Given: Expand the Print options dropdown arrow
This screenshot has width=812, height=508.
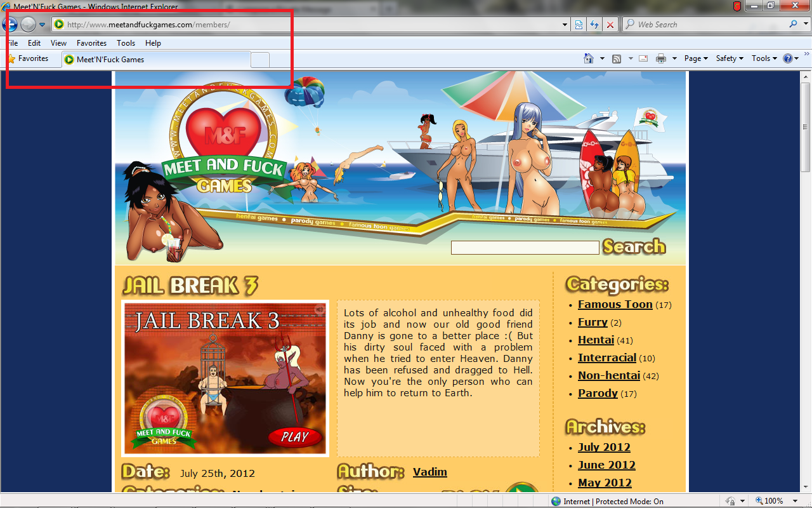Looking at the screenshot, I should point(674,58).
